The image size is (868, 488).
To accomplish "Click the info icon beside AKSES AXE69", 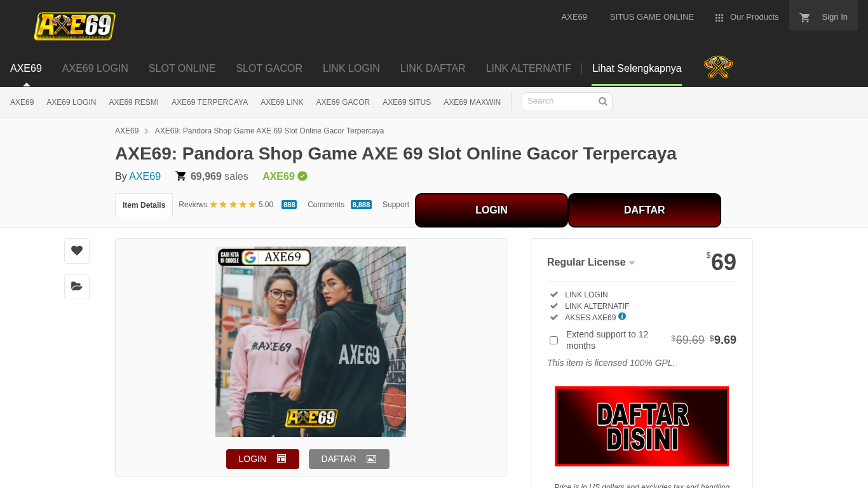I will coord(622,316).
